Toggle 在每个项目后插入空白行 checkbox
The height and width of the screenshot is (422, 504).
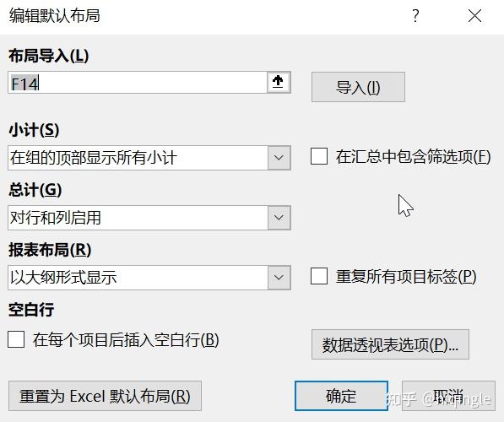pyautogui.click(x=16, y=339)
